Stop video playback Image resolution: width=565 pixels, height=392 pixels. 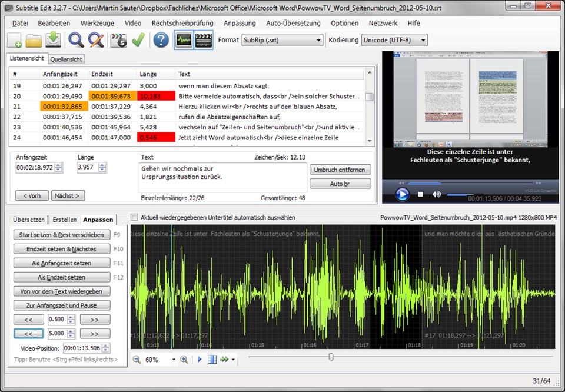420,194
